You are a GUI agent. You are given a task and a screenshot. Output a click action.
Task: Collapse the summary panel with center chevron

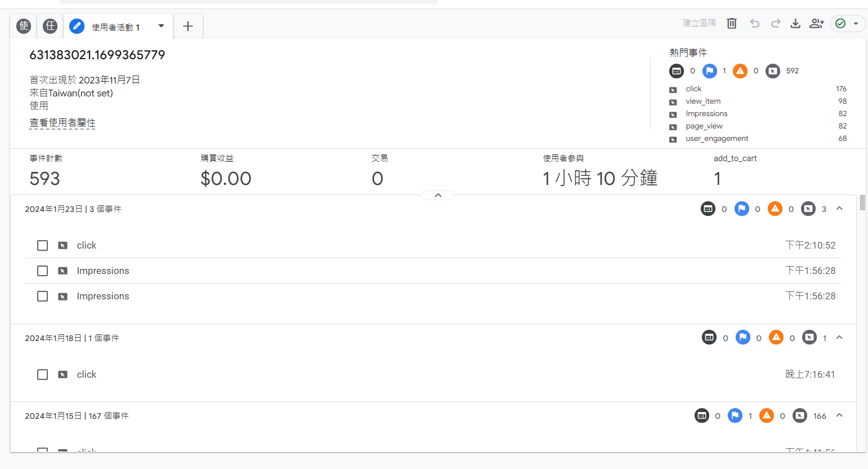tap(438, 196)
